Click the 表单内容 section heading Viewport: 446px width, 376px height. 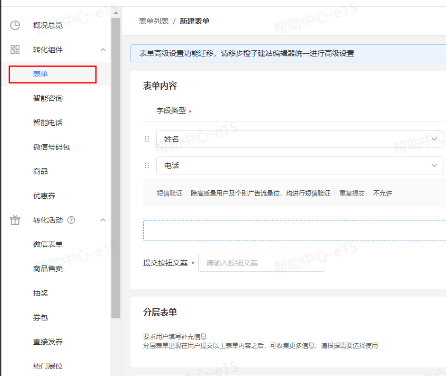[160, 86]
